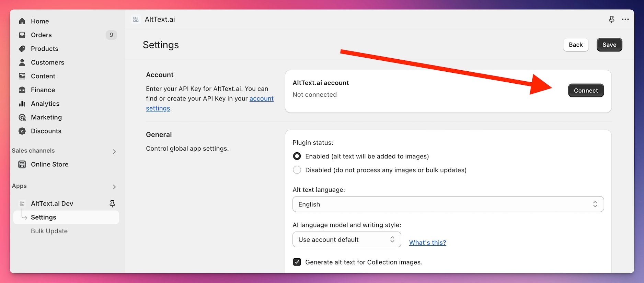The height and width of the screenshot is (283, 644).
Task: Click the Discounts badge icon
Action: 22,131
